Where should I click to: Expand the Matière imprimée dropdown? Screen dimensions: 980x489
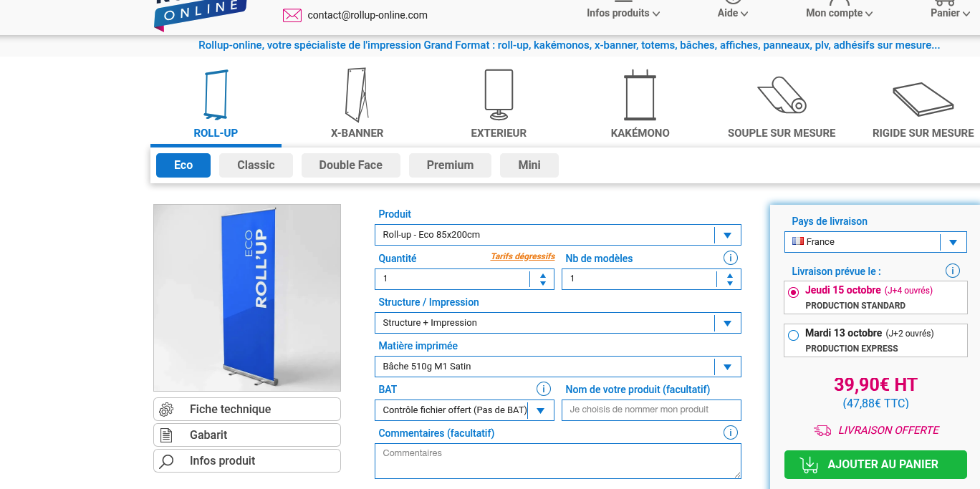(x=557, y=367)
